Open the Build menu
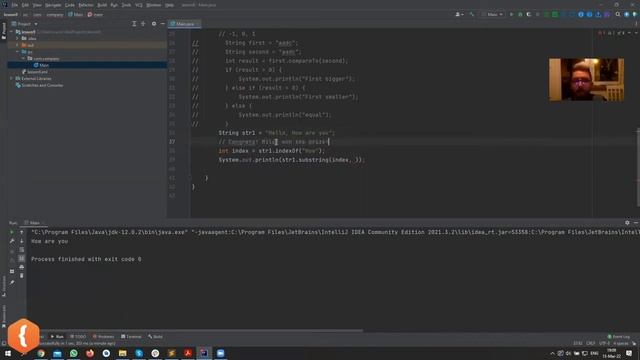The width and height of the screenshot is (640, 360). [x=102, y=5]
